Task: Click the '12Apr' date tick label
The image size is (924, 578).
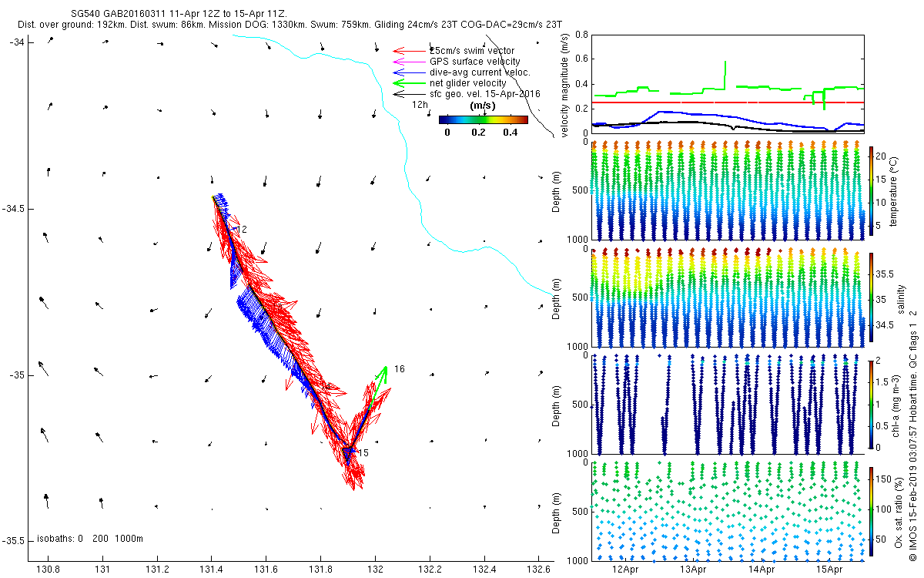Action: [625, 569]
